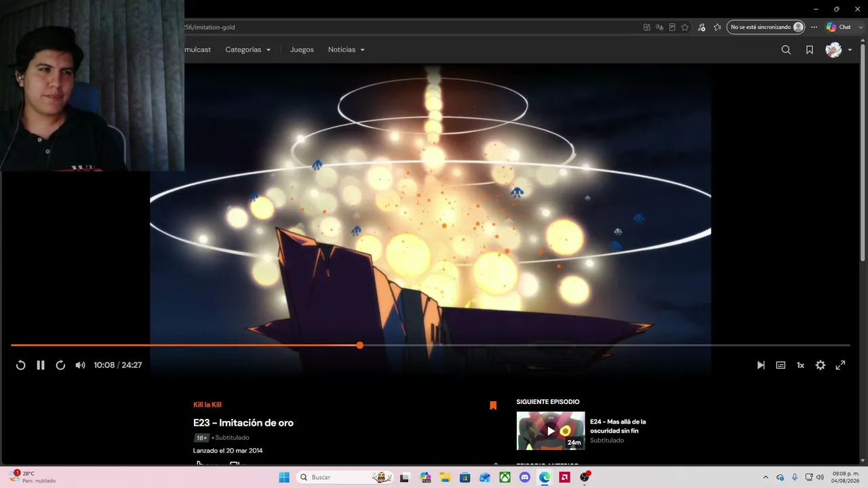Click the cloud sync system tray icon

click(781, 477)
